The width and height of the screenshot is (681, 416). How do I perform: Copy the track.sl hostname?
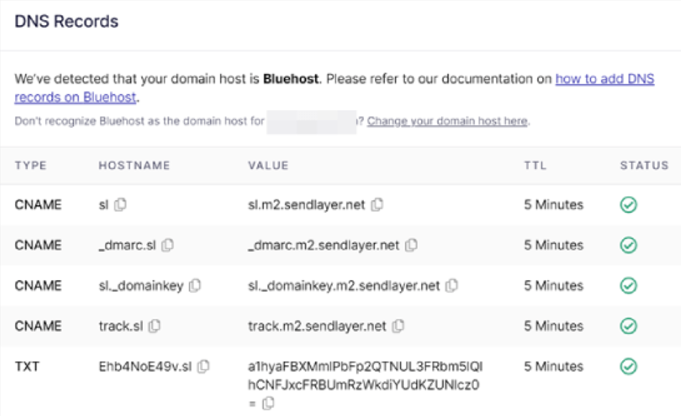point(155,326)
